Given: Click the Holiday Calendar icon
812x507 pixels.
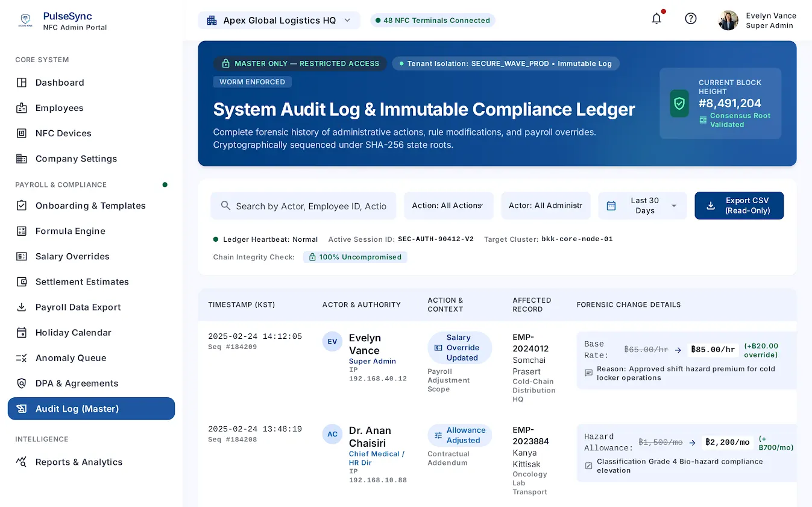Looking at the screenshot, I should [22, 332].
